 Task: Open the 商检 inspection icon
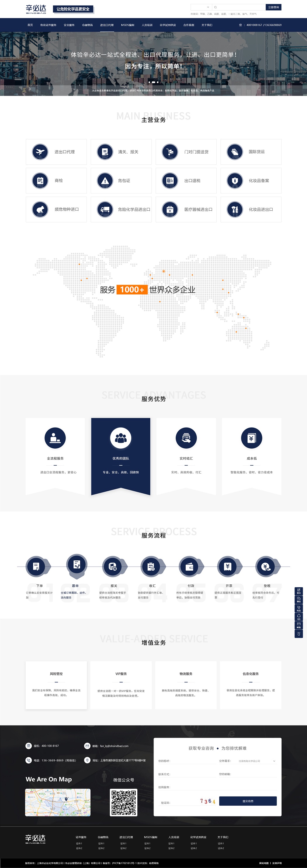coord(40,181)
